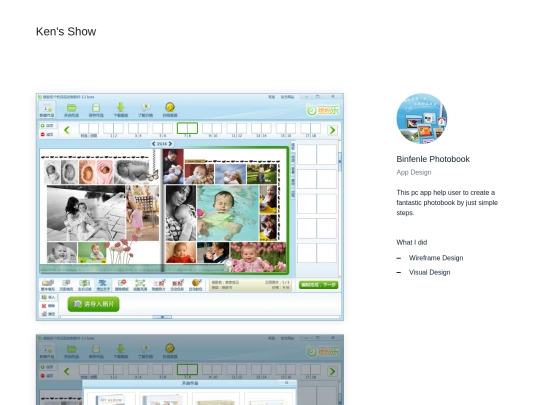The height and width of the screenshot is (405, 540).
Task: Select the 1|2 spread thumbnail in upper page strip
Action: pyautogui.click(x=113, y=128)
